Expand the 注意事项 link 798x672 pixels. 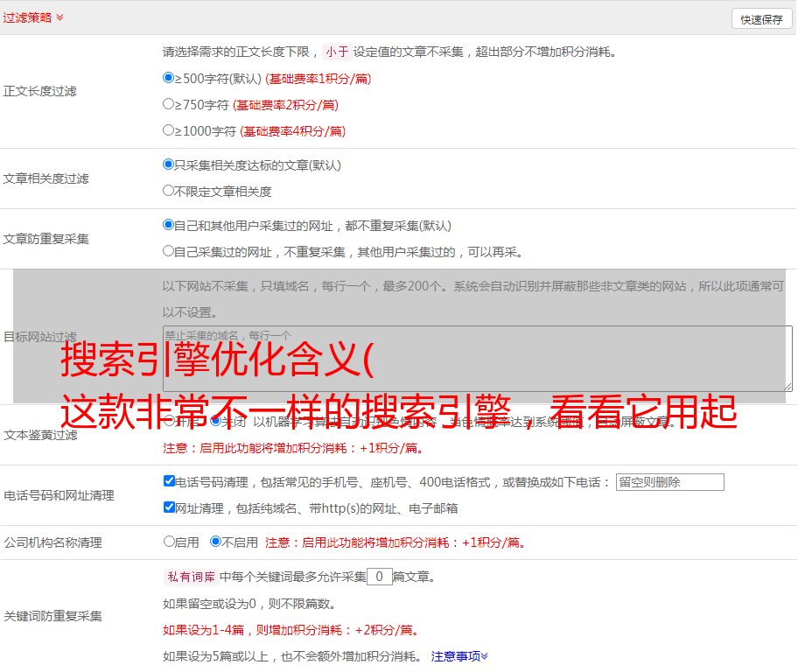point(459,656)
